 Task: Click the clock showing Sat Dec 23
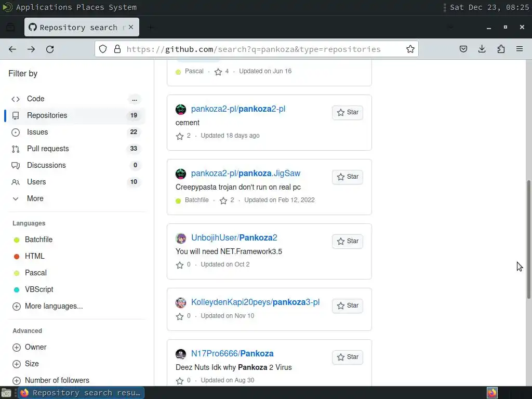489,7
